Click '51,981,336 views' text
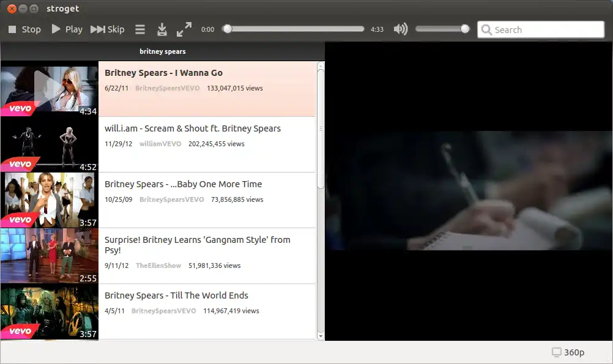The image size is (613, 364). tap(214, 266)
